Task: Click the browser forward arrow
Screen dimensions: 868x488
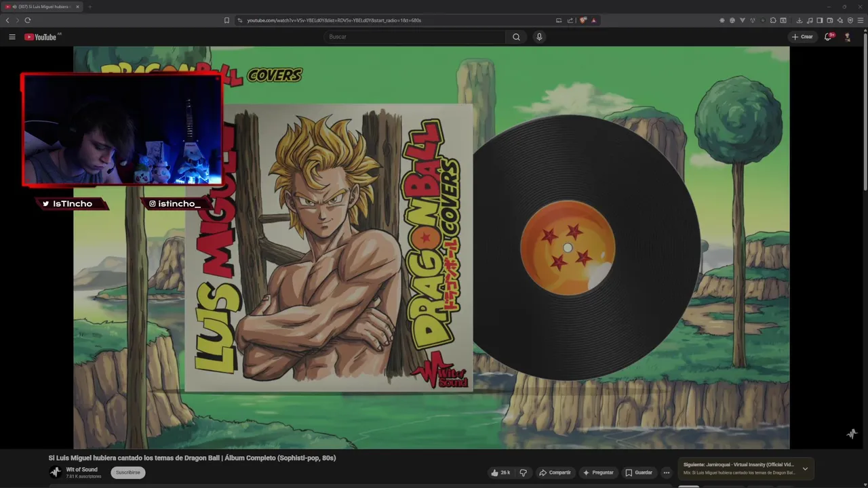Action: pos(18,20)
